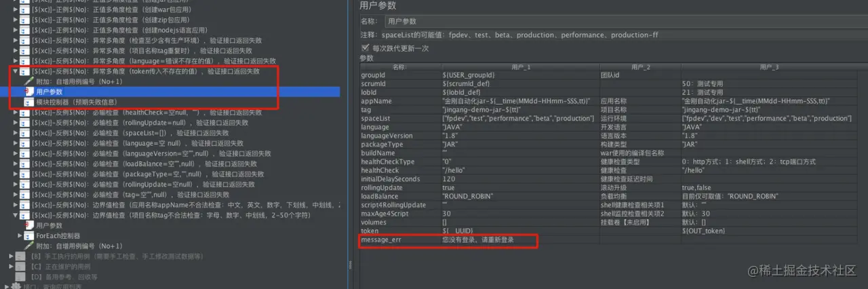Click controller icon of rollingUpdate=空null row
Viewport: 868px width, 289px height.
[24, 184]
